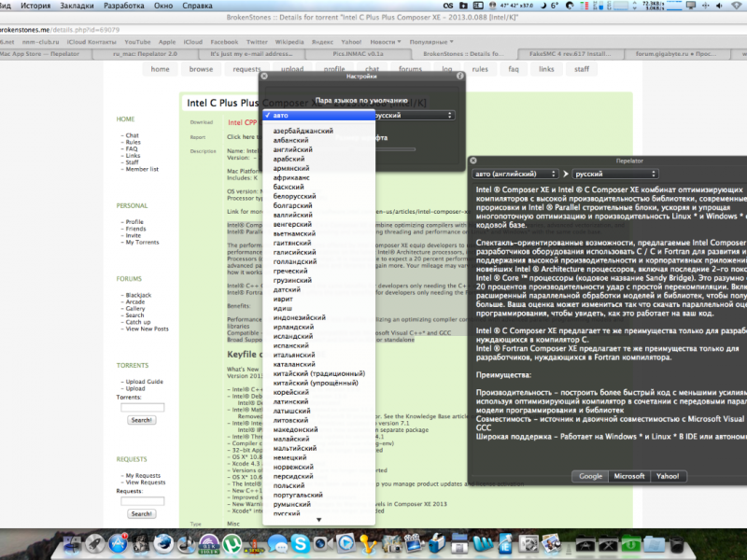
Task: Pick китайский (традиционный) in the list
Action: click(318, 374)
